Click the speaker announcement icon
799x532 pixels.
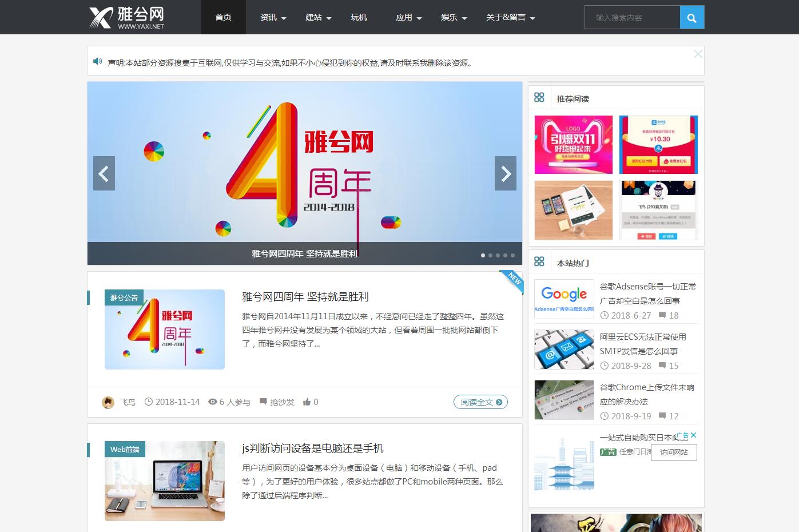[x=98, y=62]
